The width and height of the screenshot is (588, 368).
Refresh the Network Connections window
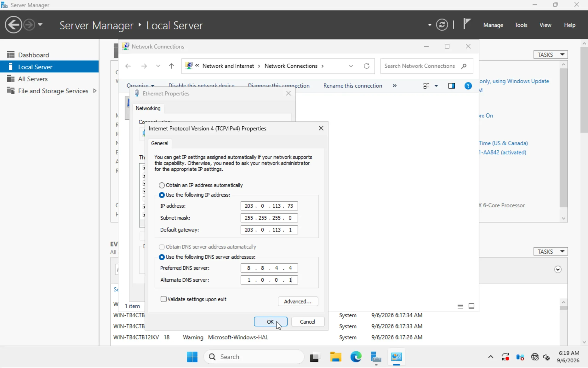(x=366, y=66)
